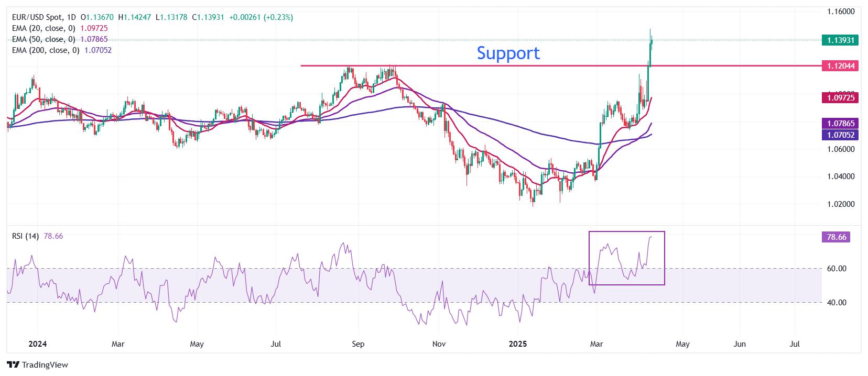Click the 1.12044 support level price label
The height and width of the screenshot is (376, 868).
coord(840,66)
